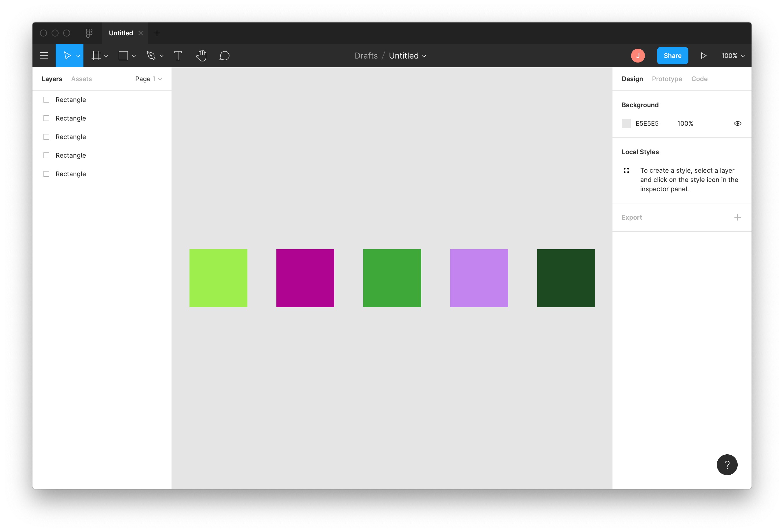
Task: Toggle background visibility eye icon
Action: point(737,123)
